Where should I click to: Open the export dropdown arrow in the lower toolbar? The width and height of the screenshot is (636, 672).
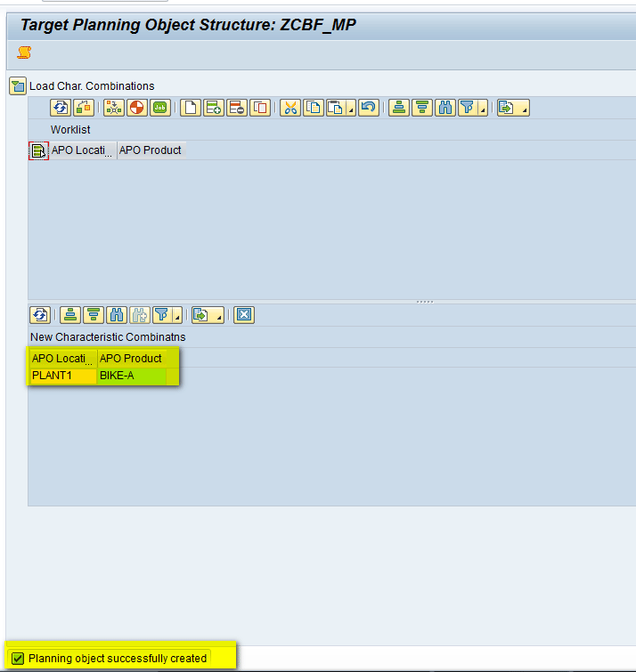click(218, 316)
